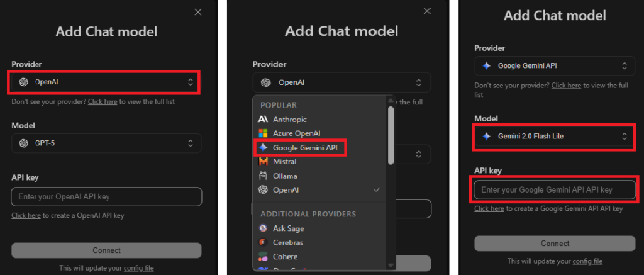The image size is (644, 275).
Task: Click the Cerebras provider icon
Action: [263, 242]
